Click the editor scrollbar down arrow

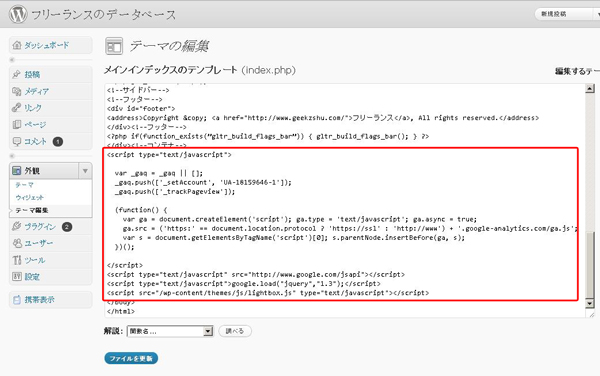click(x=590, y=304)
